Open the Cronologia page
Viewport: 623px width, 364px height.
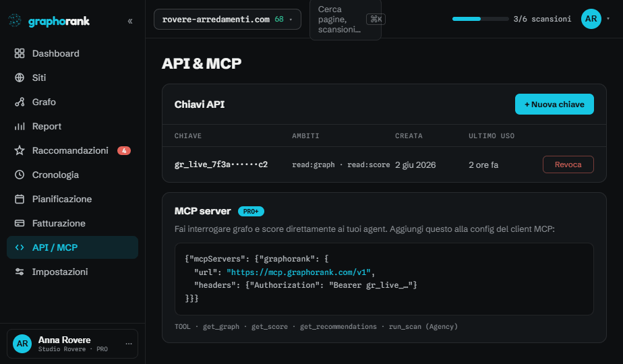click(72, 175)
